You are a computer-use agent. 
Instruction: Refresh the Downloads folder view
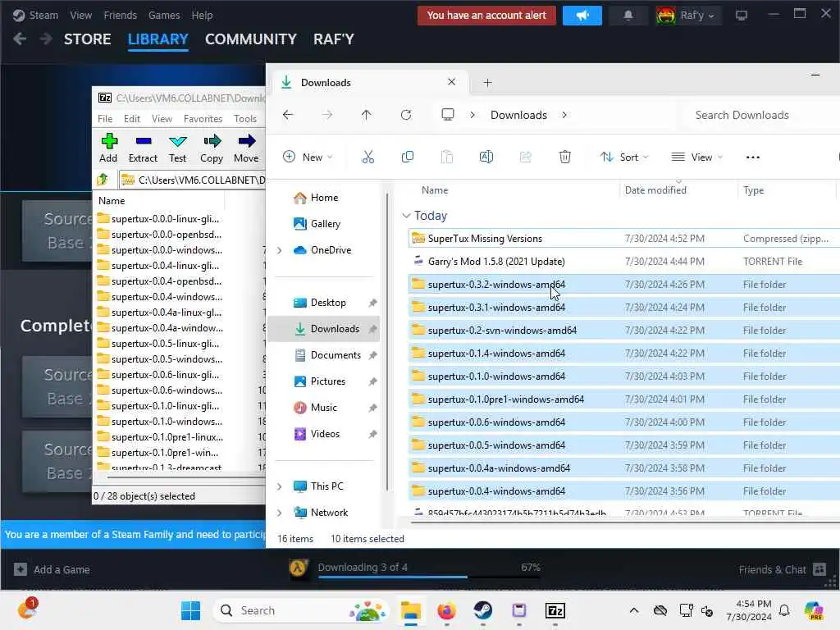406,115
